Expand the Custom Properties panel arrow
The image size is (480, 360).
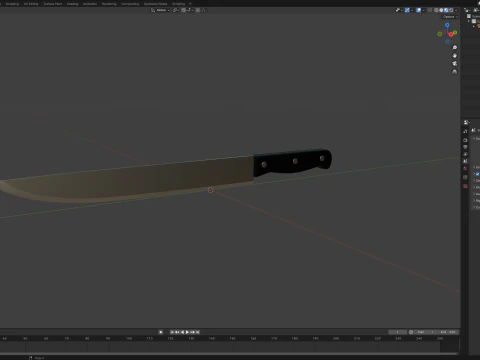[474, 207]
